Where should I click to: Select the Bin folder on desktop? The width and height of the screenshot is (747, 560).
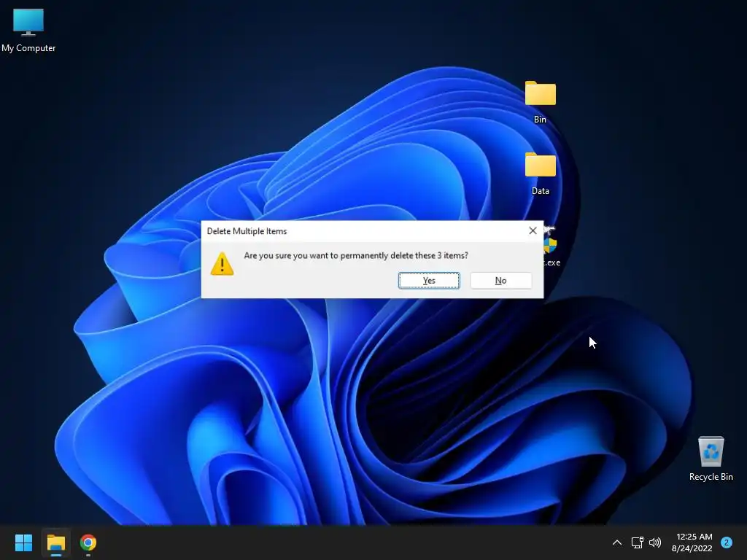tap(541, 102)
